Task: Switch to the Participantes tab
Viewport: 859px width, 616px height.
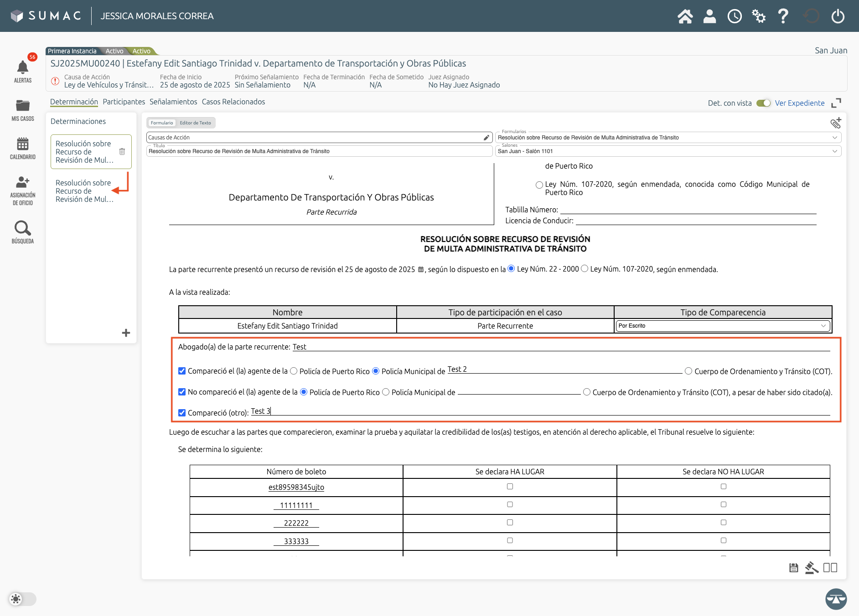Action: tap(124, 102)
